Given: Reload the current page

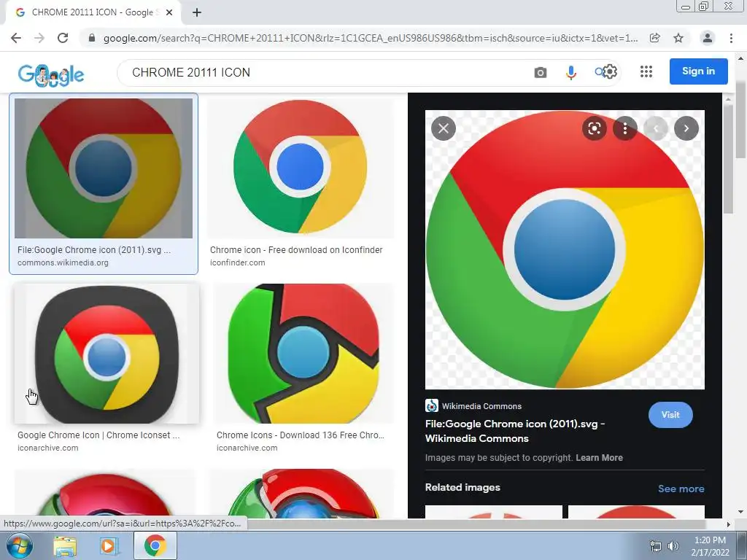Looking at the screenshot, I should coord(63,38).
